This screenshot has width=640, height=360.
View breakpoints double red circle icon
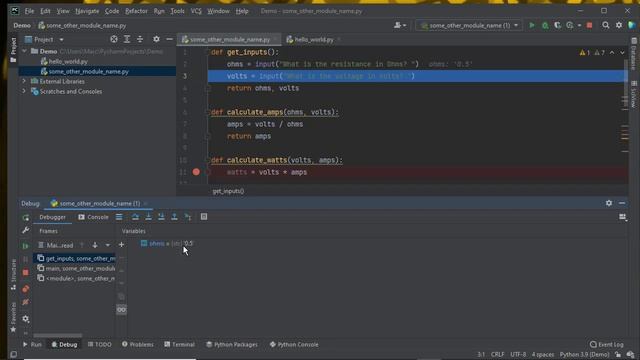(x=26, y=289)
